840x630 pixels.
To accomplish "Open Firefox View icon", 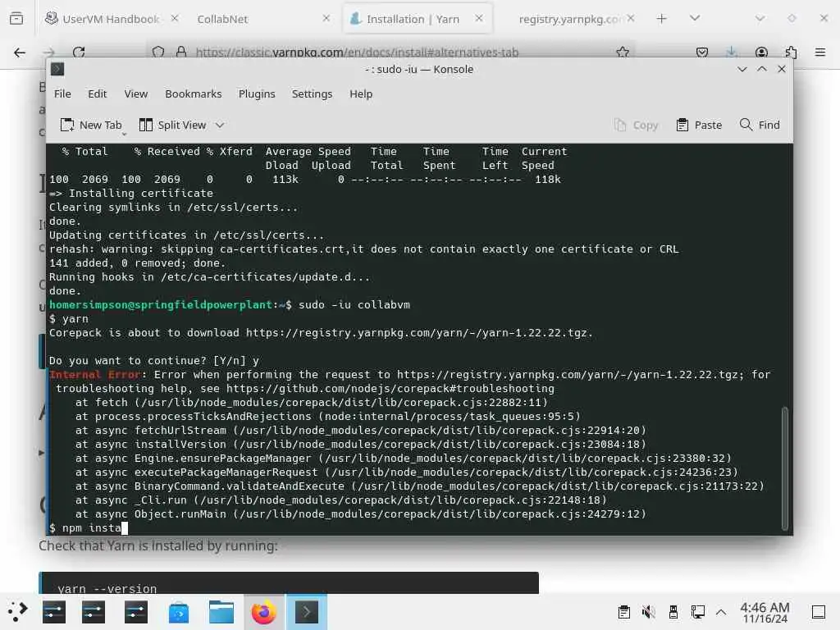I will (16, 19).
